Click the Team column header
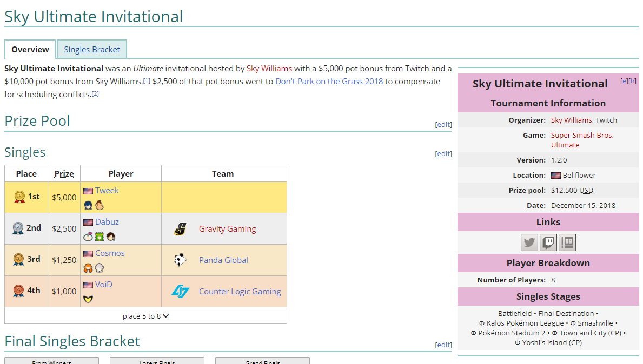This screenshot has width=643, height=364. click(x=223, y=173)
